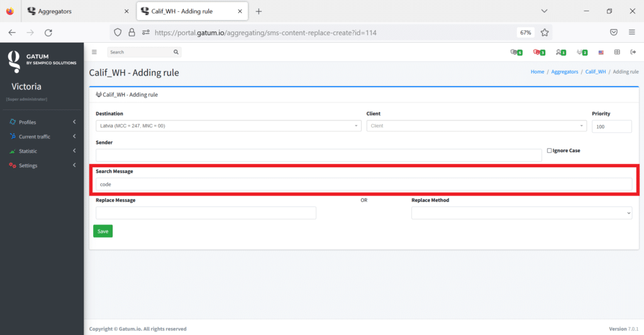
Task: Click the Calif_WH - Adding rule page heading
Action: (x=134, y=73)
